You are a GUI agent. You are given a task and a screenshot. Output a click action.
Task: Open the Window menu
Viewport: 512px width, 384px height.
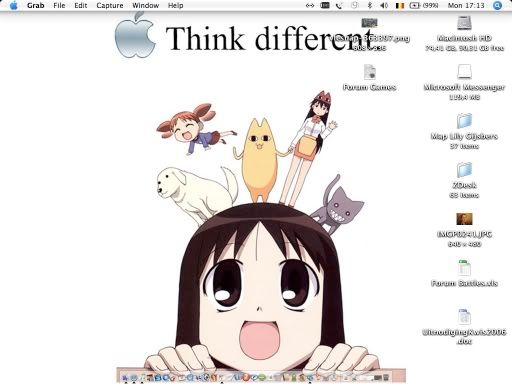[x=145, y=5]
